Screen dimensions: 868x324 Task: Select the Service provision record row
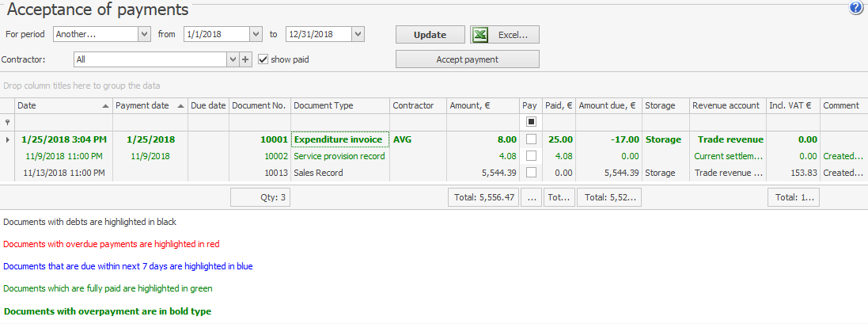click(x=339, y=156)
